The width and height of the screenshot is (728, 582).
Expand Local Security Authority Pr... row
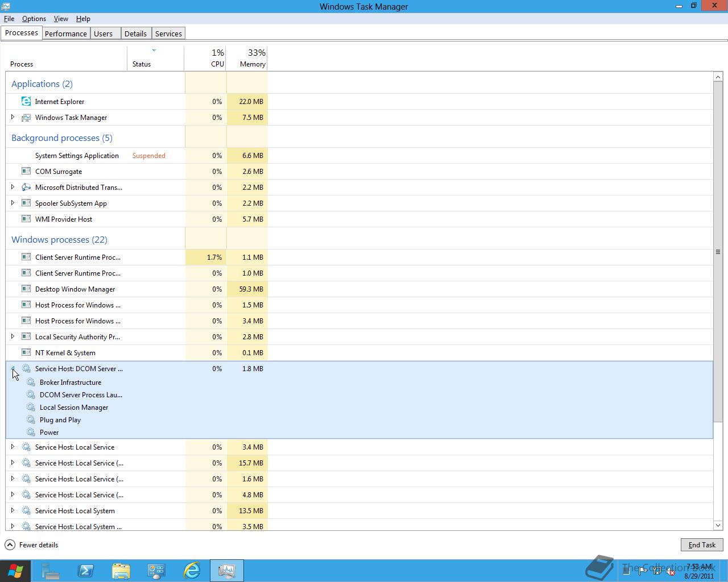click(x=13, y=336)
